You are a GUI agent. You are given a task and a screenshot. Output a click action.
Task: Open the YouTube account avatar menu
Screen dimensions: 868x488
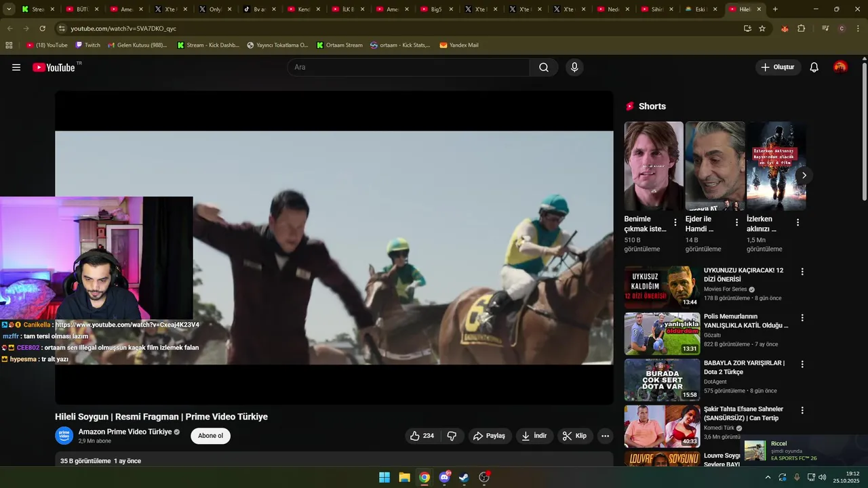(x=840, y=67)
